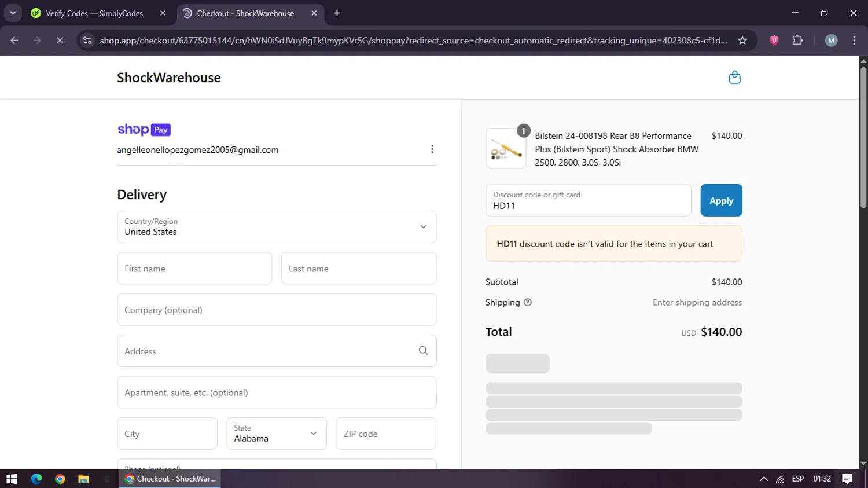This screenshot has height=488, width=868.
Task: Click the HD11 invalid discount code message
Action: (614, 244)
